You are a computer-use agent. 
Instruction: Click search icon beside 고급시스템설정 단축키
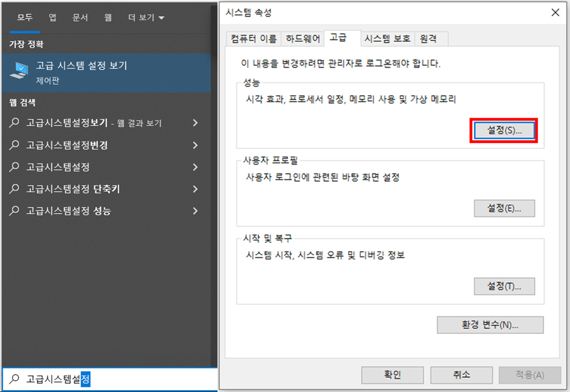(14, 188)
